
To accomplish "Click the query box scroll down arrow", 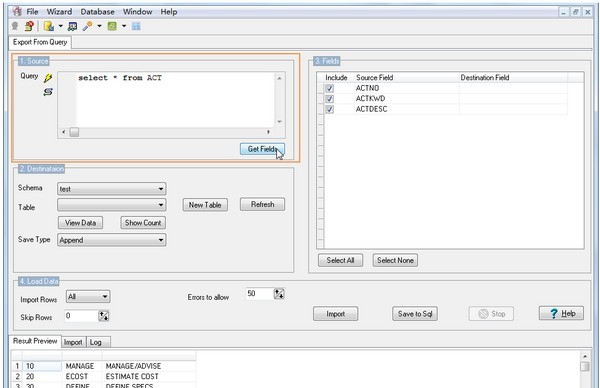I will [x=280, y=122].
